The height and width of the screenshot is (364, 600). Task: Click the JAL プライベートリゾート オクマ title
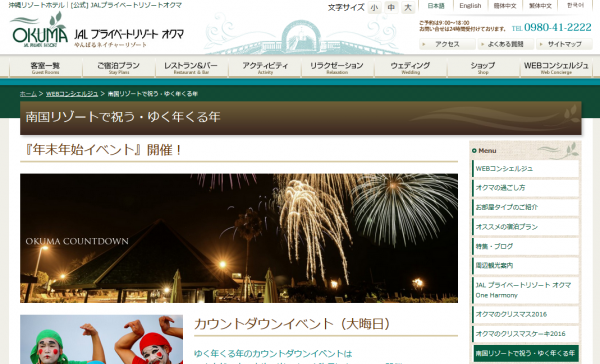129,34
